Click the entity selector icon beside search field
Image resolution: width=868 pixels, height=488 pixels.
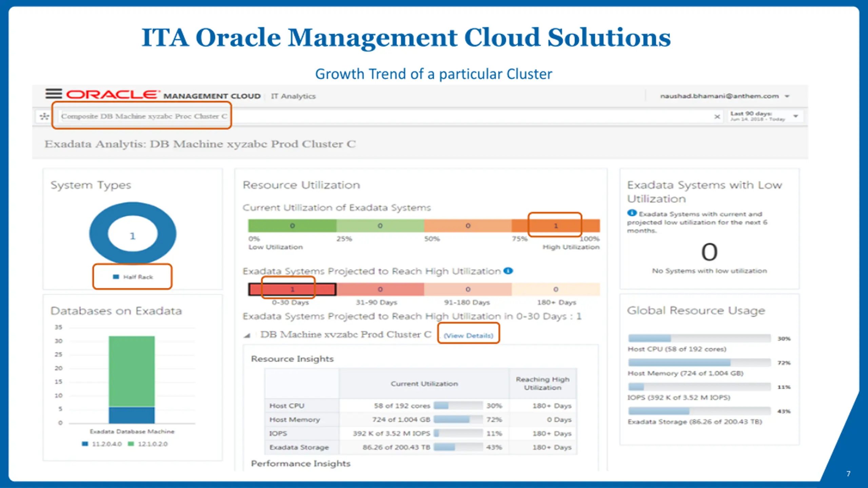[x=44, y=117]
